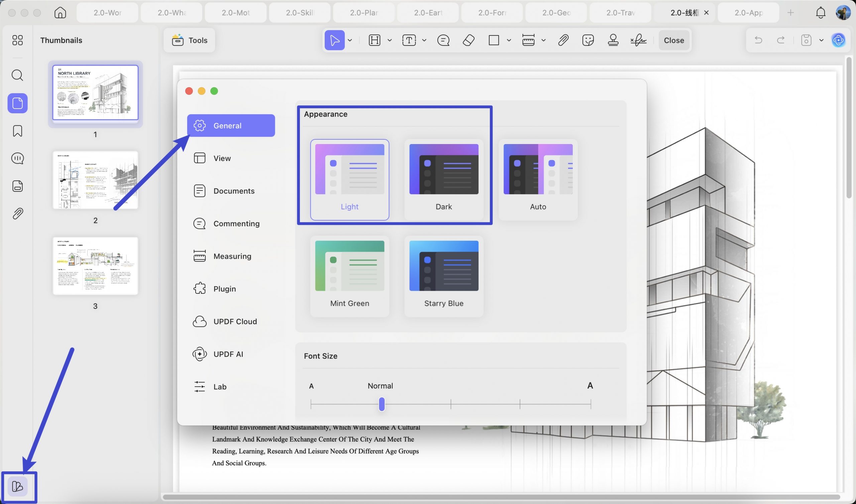Choose the Starry Blue theme
The width and height of the screenshot is (856, 504).
point(444,276)
